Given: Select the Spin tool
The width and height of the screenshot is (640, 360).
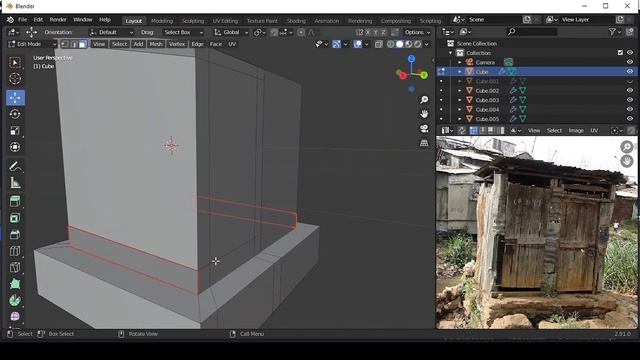Looking at the screenshot, I should click(x=15, y=300).
